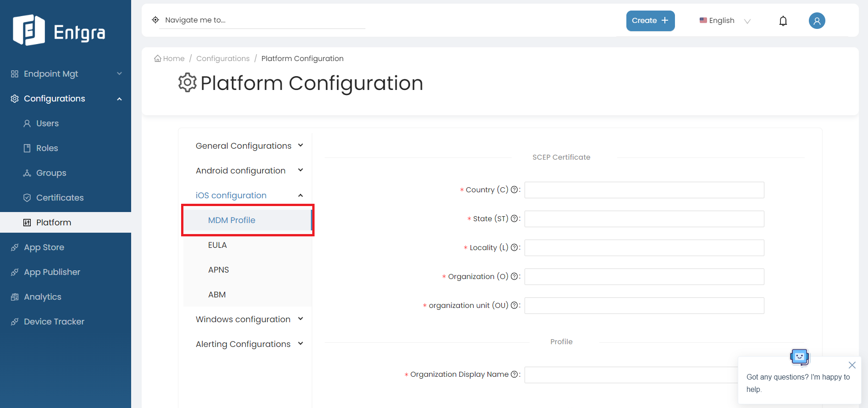Expand Endpoint Mgt sidebar menu
The image size is (868, 408).
click(66, 74)
